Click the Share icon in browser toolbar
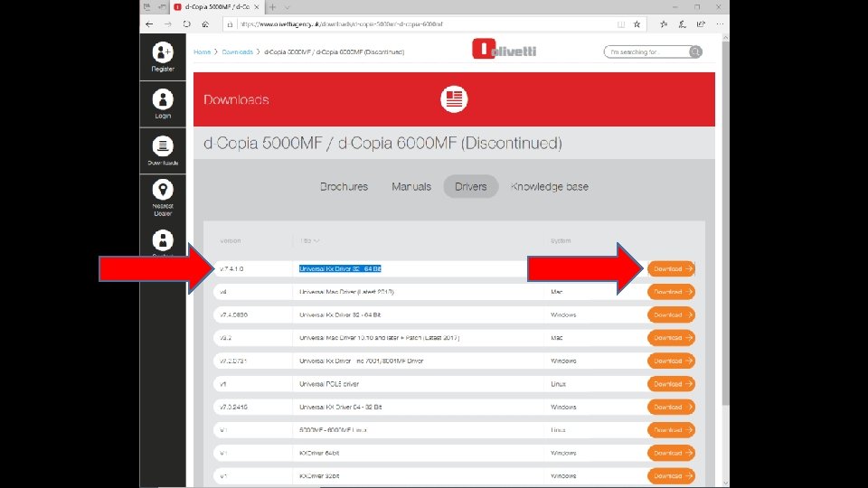 tap(701, 24)
